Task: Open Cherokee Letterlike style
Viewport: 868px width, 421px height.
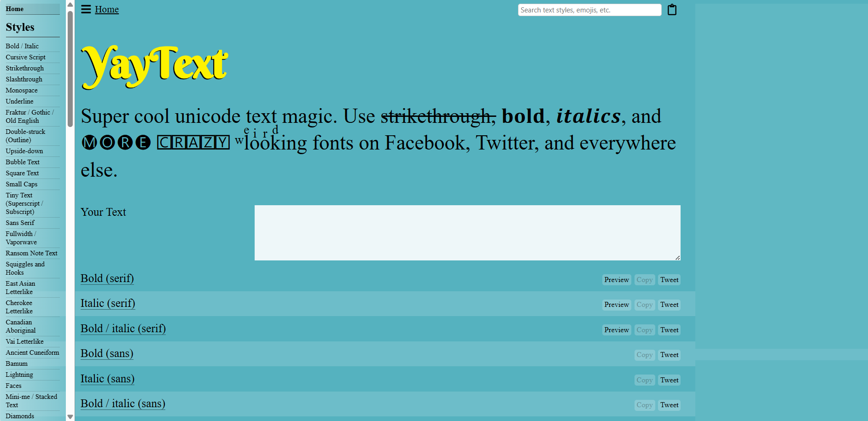Action: point(19,307)
